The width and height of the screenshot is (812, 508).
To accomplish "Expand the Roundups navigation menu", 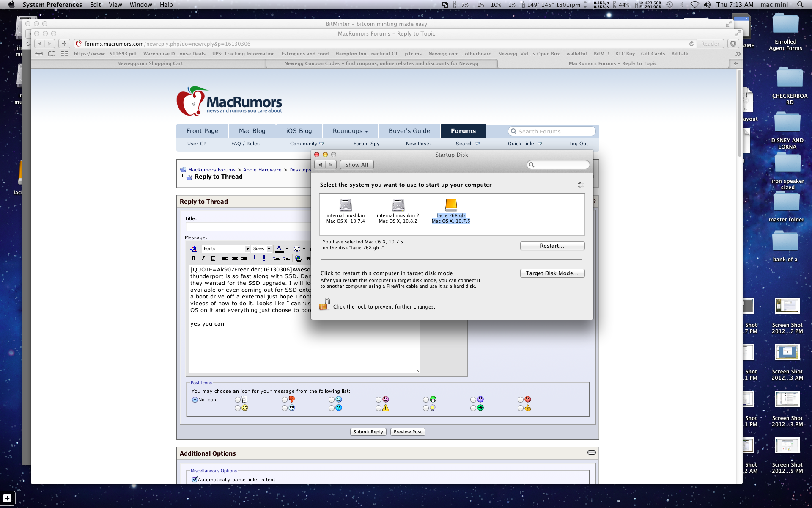I will [x=350, y=131].
